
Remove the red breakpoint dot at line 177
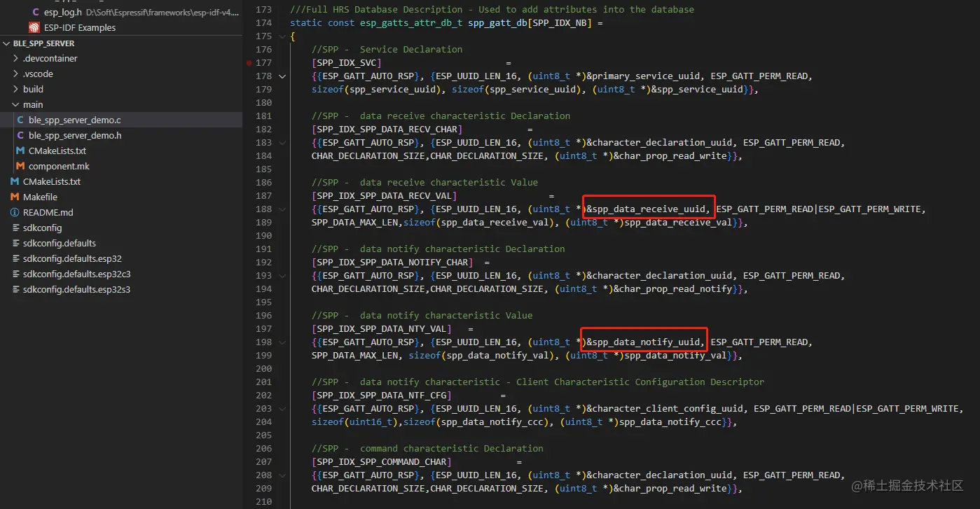click(x=249, y=63)
